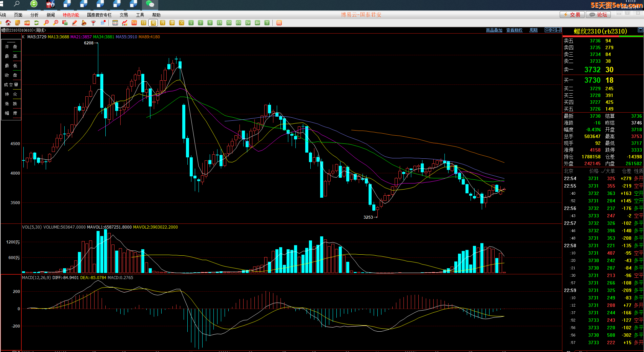Select the daily (日) period icon
The width and height of the screenshot is (644, 352).
tap(144, 23)
